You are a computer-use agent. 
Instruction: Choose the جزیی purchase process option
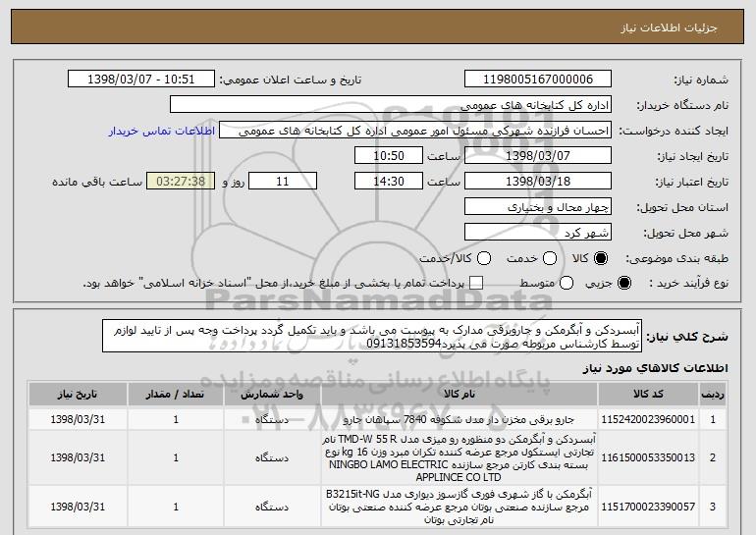pyautogui.click(x=623, y=283)
